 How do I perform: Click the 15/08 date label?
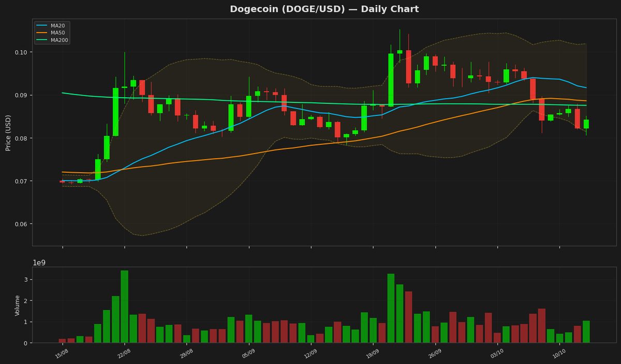pos(62,353)
